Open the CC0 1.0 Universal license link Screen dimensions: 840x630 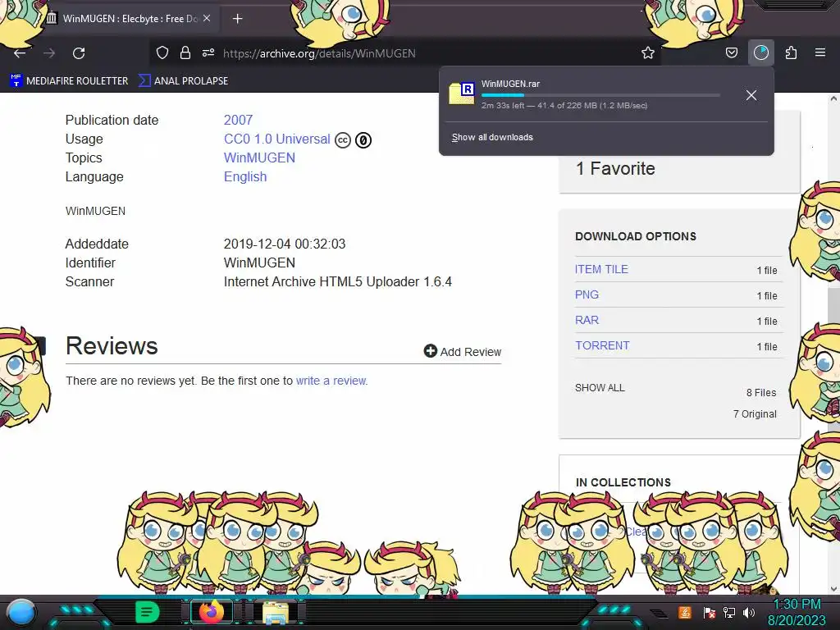click(x=277, y=139)
